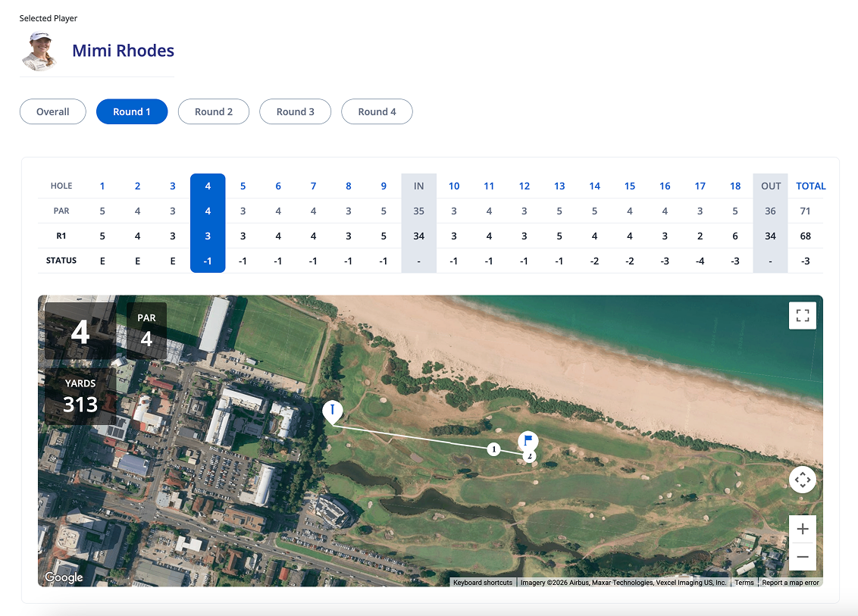Select hole 6 in scorecard
858x616 pixels.
pyautogui.click(x=278, y=186)
